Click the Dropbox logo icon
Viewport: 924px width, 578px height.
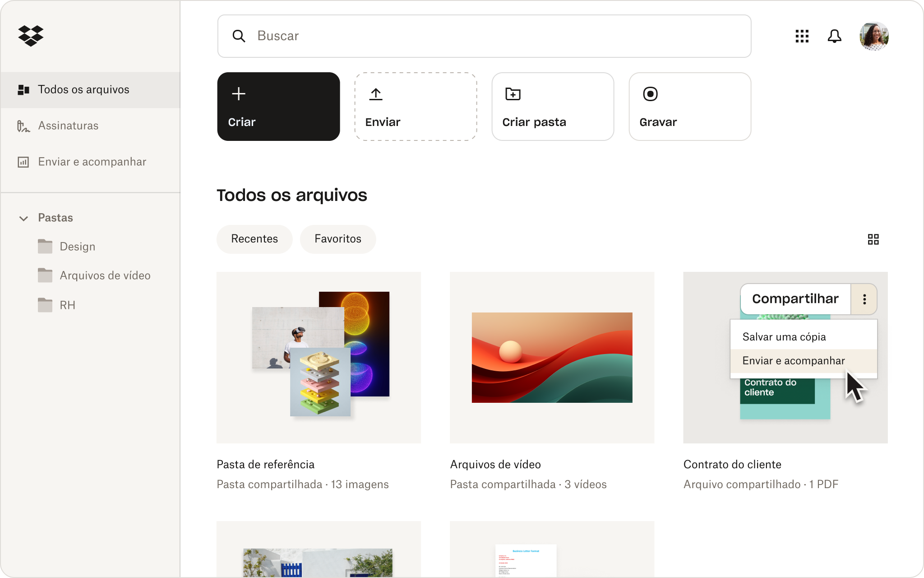coord(31,36)
